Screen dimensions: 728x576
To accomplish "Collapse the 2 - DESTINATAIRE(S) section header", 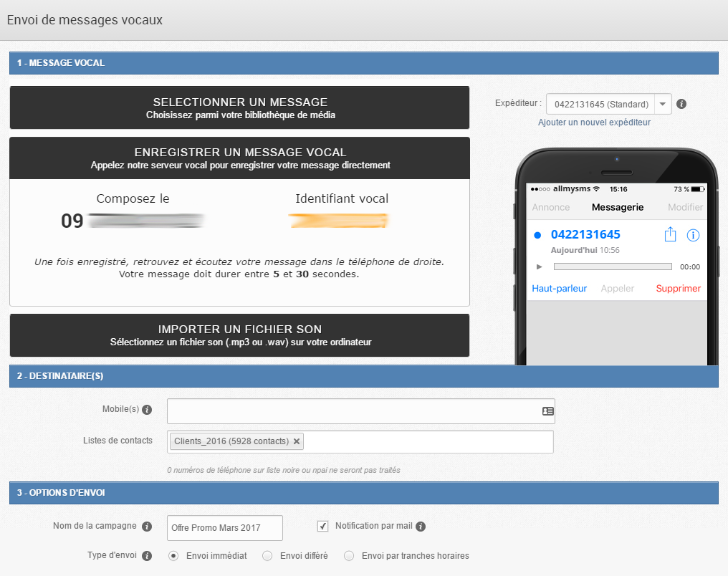I will point(363,376).
